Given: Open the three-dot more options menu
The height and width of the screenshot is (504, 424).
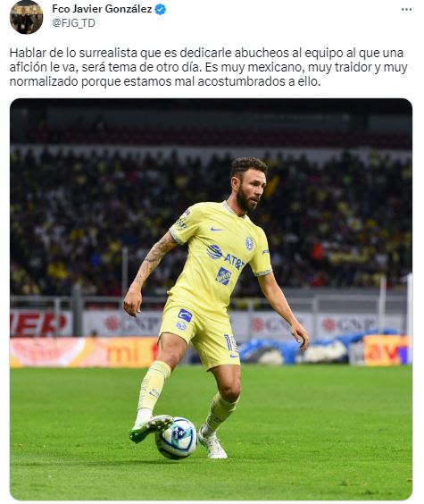Looking at the screenshot, I should pyautogui.click(x=406, y=10).
